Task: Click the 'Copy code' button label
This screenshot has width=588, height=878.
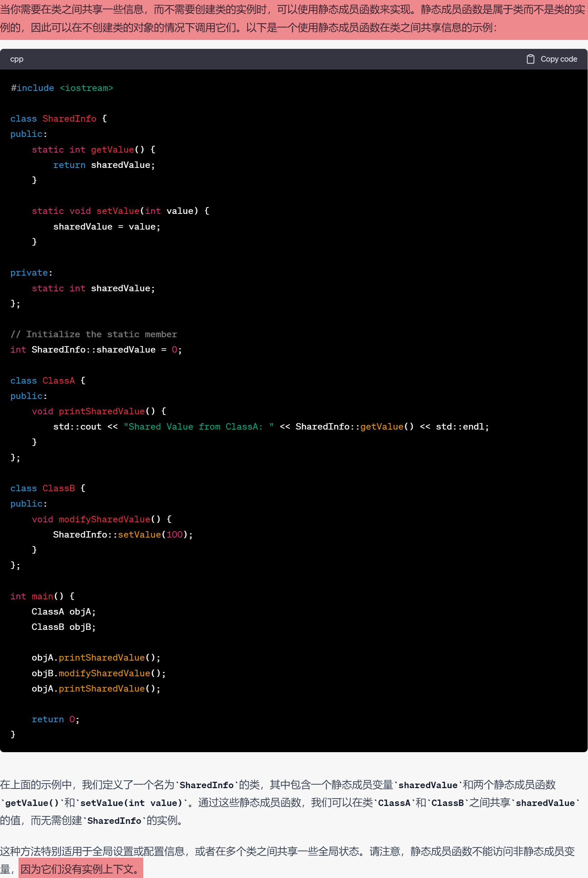Action: (558, 59)
